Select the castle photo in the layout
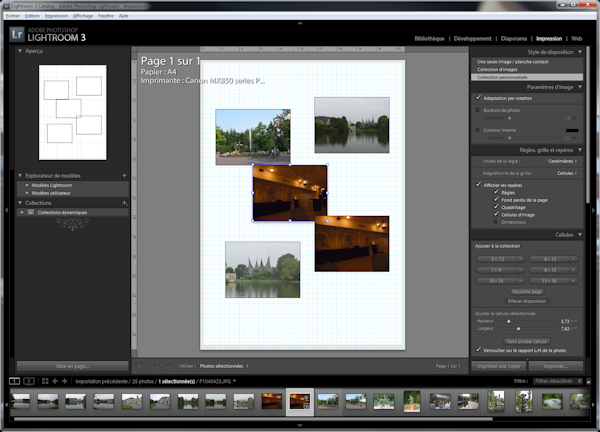 coord(262,269)
